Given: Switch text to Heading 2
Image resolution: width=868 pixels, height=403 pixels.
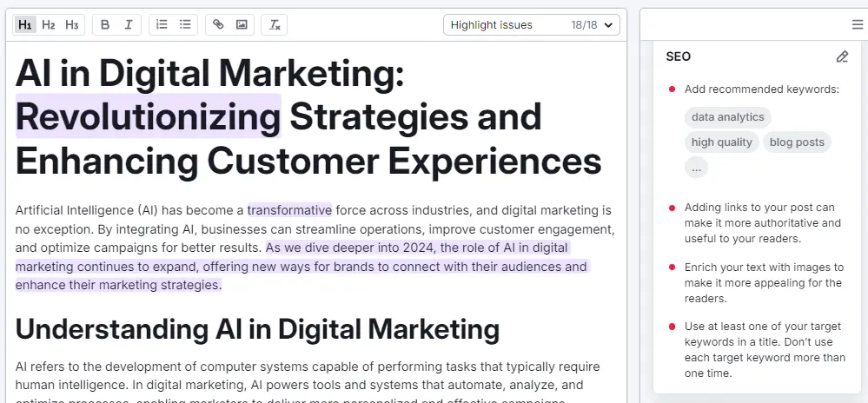Looking at the screenshot, I should click(x=49, y=25).
